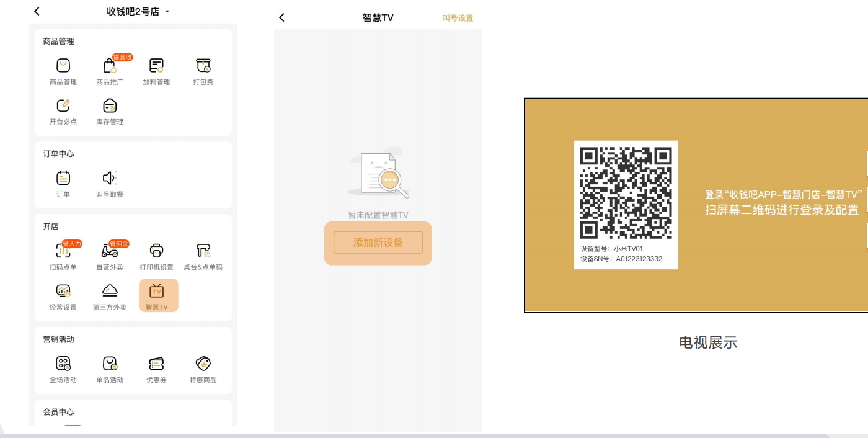Tap the 添加新设备 add device button

click(x=378, y=243)
